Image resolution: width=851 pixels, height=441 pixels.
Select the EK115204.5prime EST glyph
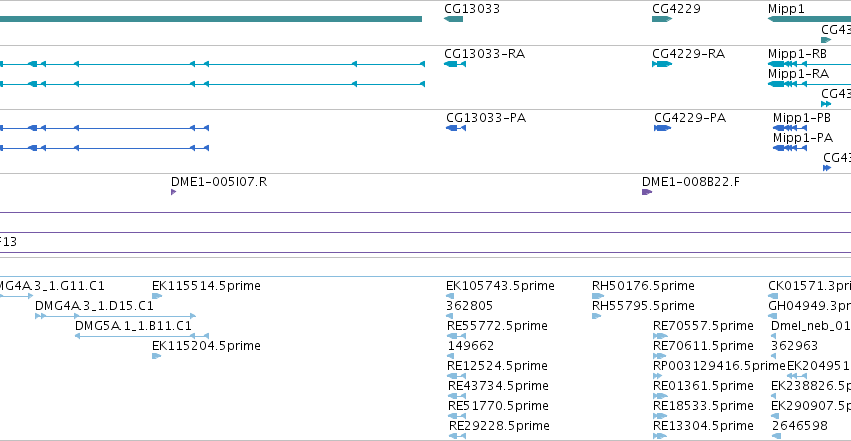pyautogui.click(x=157, y=356)
